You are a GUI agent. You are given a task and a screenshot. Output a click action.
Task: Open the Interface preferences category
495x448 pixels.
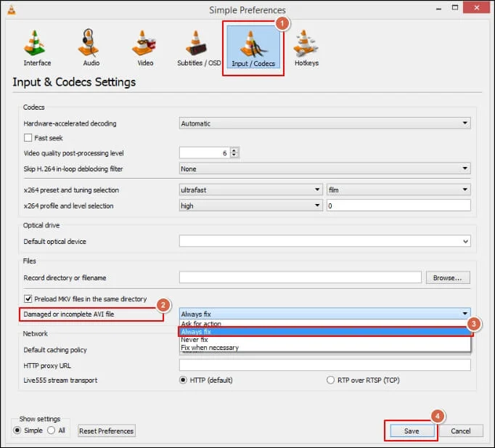click(37, 48)
